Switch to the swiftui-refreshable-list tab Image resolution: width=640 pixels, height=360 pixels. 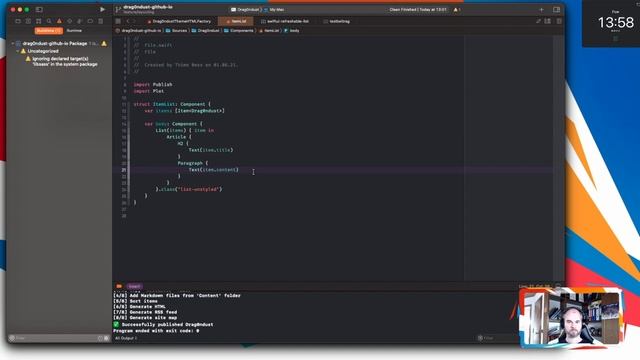(x=285, y=21)
